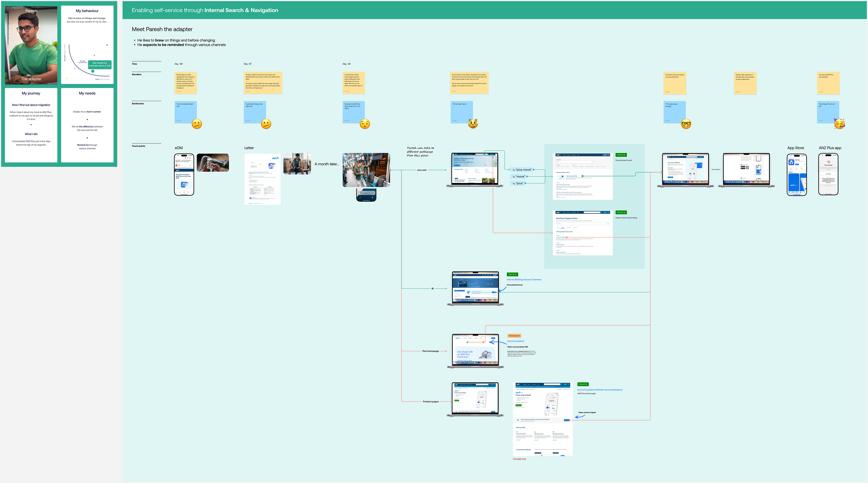
Task: Click the smirking cat emoji
Action: click(473, 124)
